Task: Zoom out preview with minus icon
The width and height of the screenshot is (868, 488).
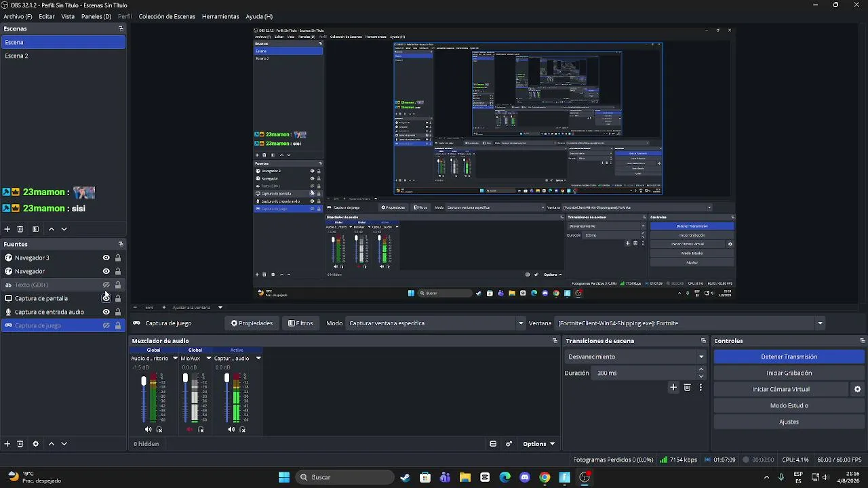Action: [x=135, y=308]
